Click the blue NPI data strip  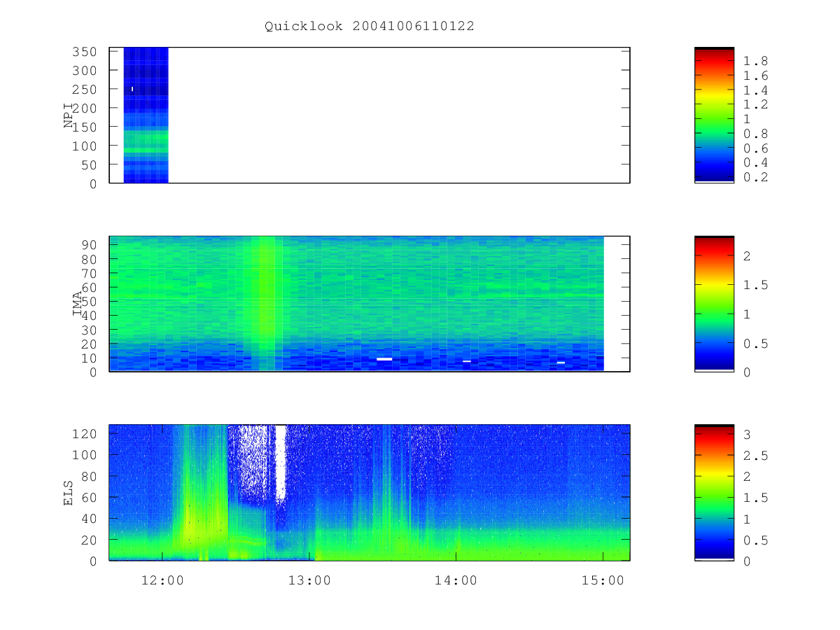coord(146,115)
